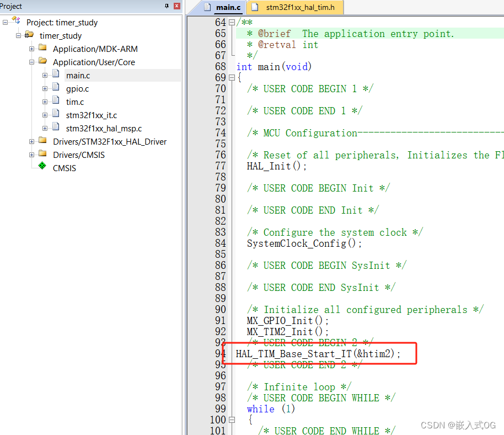The image size is (504, 435).
Task: Expand the gpio.c file node
Action: tap(45, 88)
